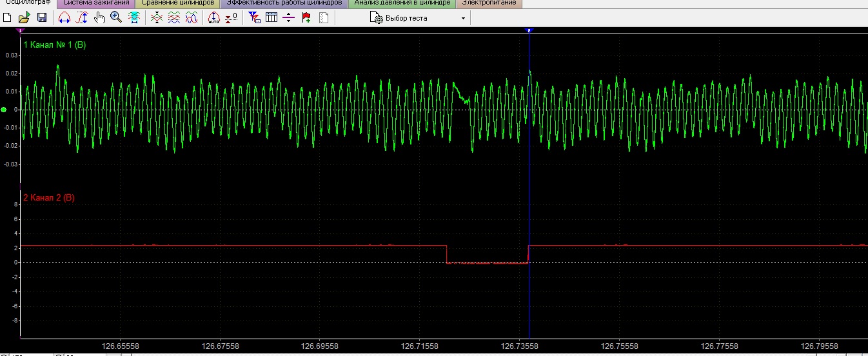868x356 pixels.
Task: Select the horizontal stretch tool (red arc, blue arrows)
Action: (x=64, y=18)
